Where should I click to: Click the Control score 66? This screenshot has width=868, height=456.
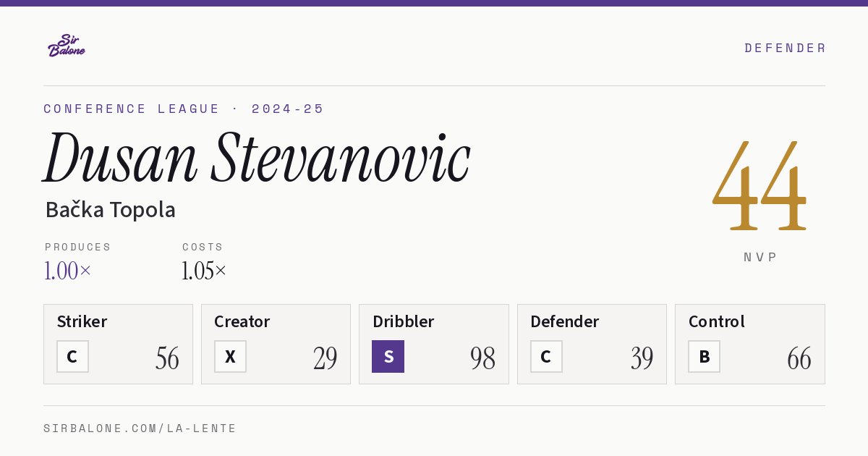(x=799, y=358)
